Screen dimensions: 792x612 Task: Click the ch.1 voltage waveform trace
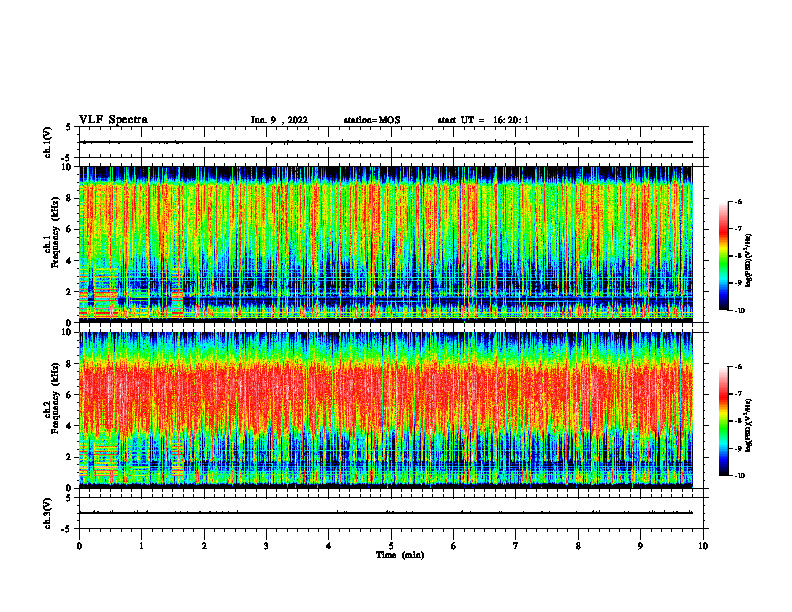point(386,142)
